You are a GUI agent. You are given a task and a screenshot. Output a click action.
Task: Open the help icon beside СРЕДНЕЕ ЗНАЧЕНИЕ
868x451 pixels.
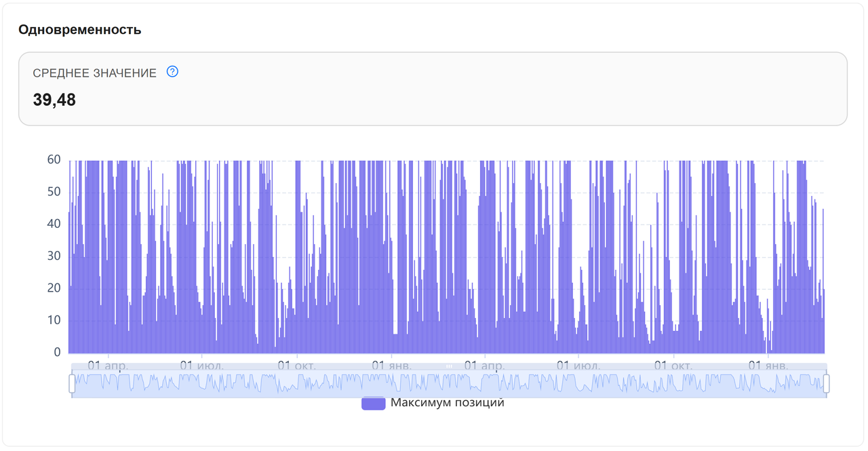tap(172, 72)
